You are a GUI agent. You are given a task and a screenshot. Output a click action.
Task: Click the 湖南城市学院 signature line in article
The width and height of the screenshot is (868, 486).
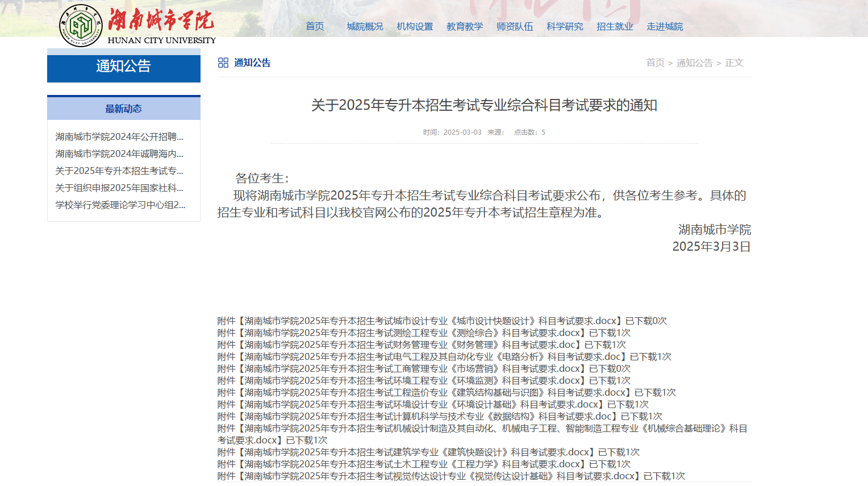[x=715, y=229]
